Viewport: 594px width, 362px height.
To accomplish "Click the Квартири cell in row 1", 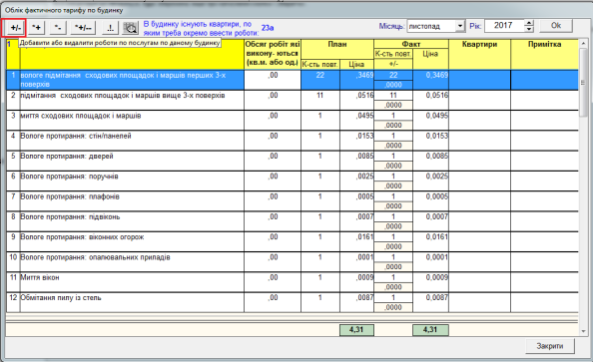I will pyautogui.click(x=480, y=80).
